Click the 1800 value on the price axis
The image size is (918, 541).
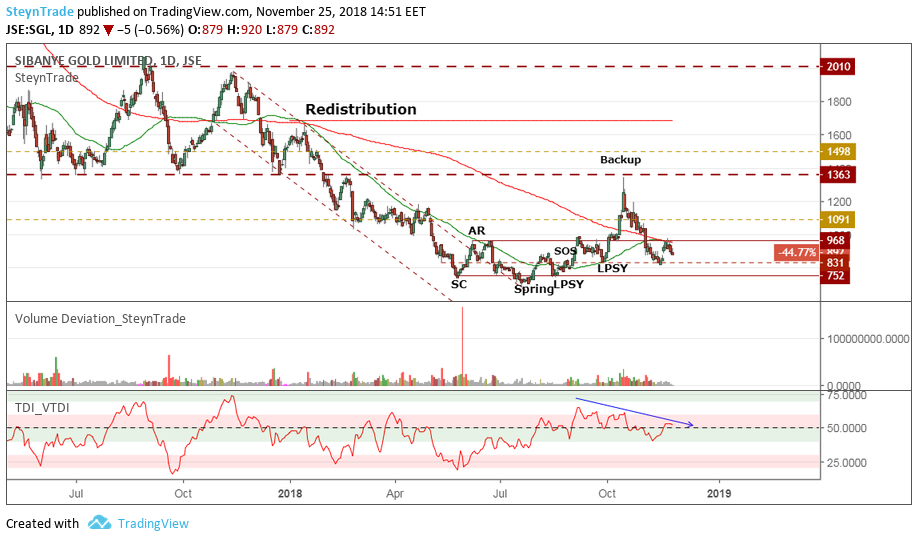[838, 102]
